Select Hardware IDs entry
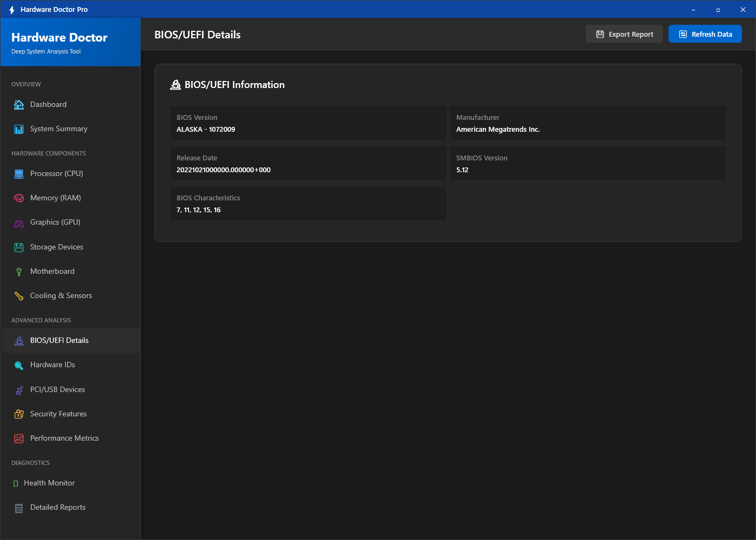Image resolution: width=756 pixels, height=540 pixels. 71,365
